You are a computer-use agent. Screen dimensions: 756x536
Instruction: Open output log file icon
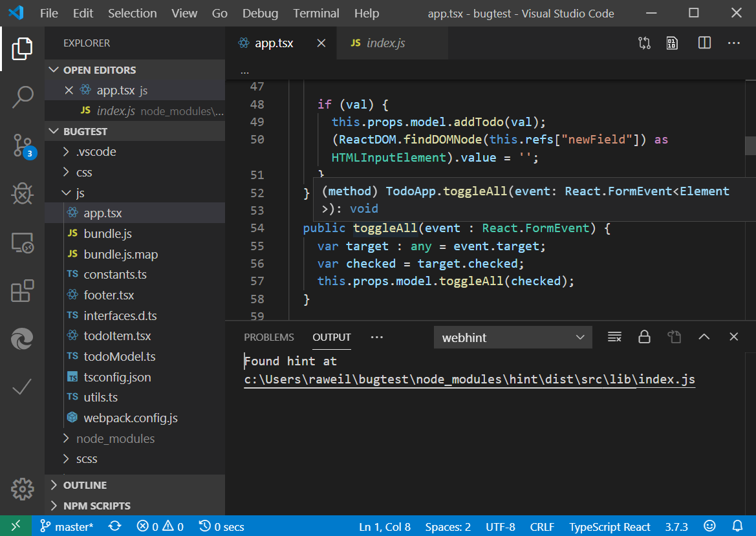tap(674, 336)
